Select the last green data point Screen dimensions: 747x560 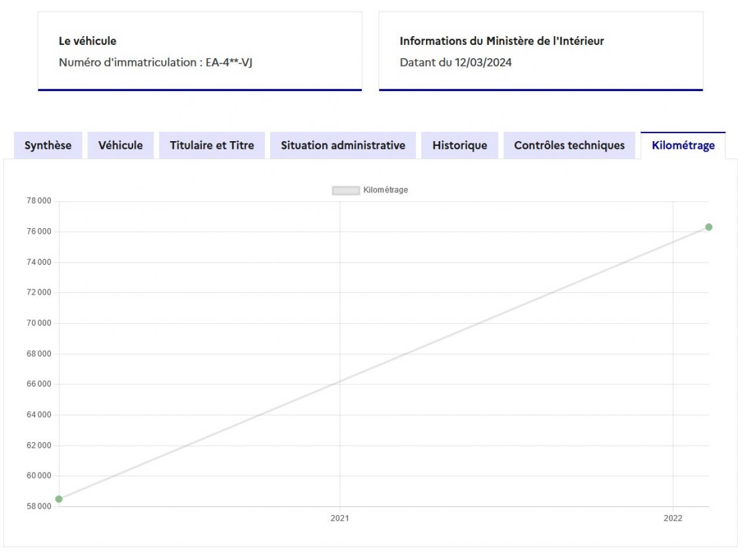point(708,227)
